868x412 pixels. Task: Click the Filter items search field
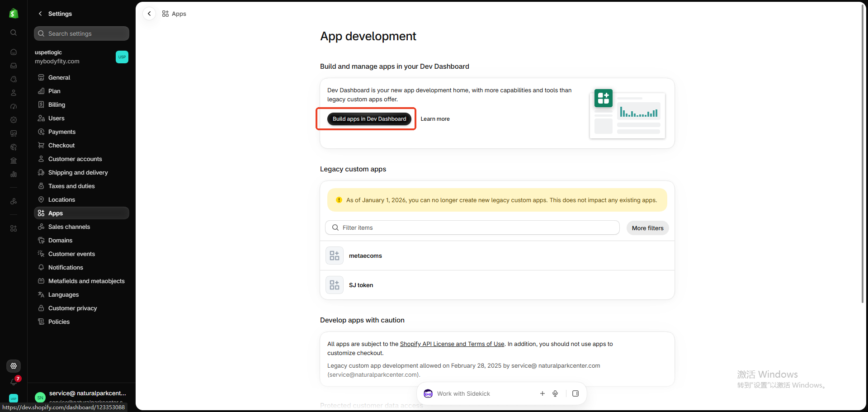coord(472,227)
